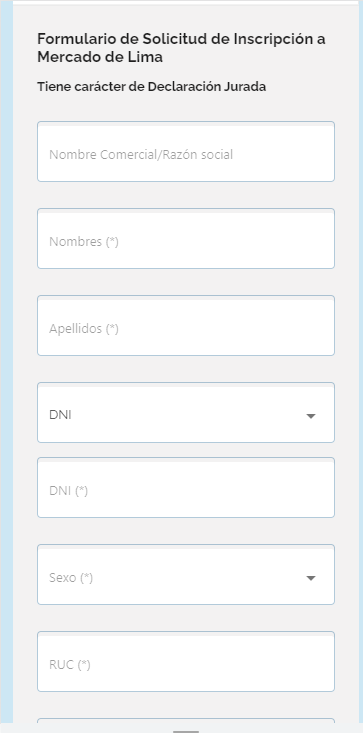Click the Formulario de Solicitud de Inscripción heading
Image resolution: width=363 pixels, height=733 pixels.
coord(181,48)
